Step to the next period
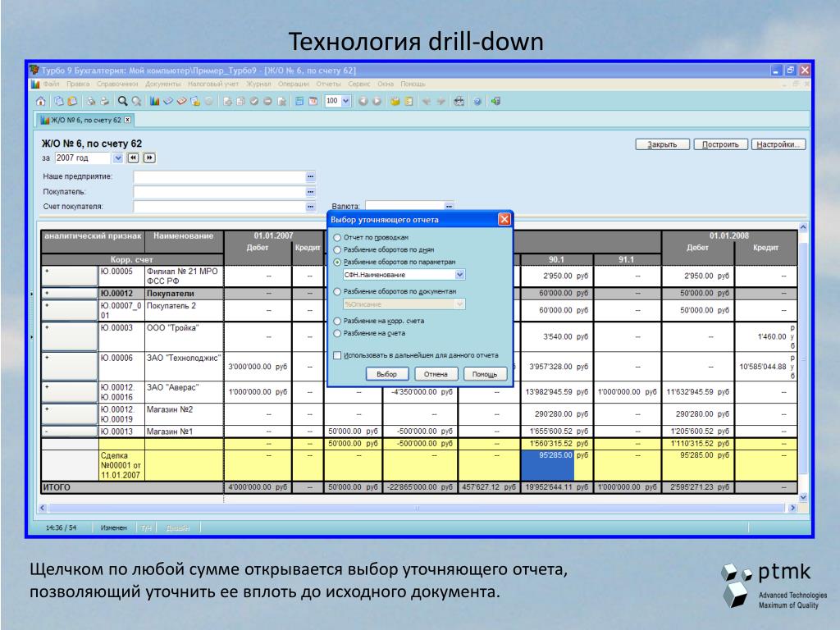840x630 pixels. 149,158
